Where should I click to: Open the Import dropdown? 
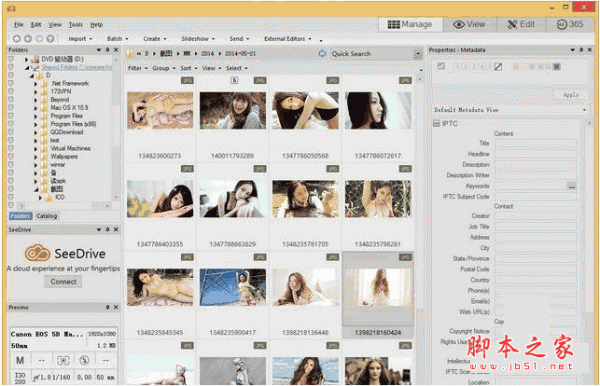pos(80,39)
